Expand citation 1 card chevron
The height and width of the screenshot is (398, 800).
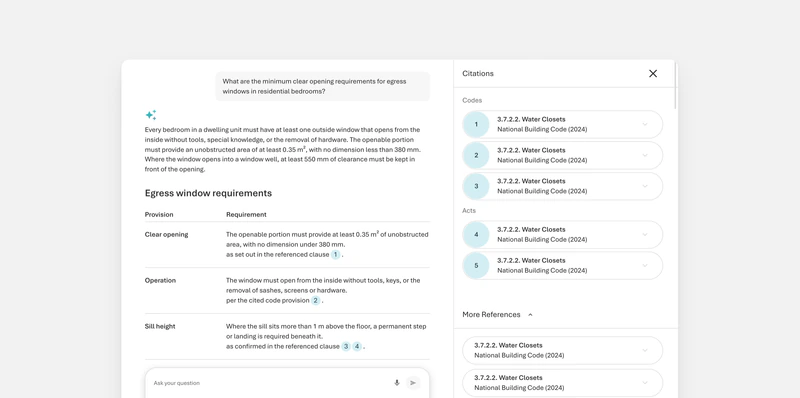coord(645,125)
